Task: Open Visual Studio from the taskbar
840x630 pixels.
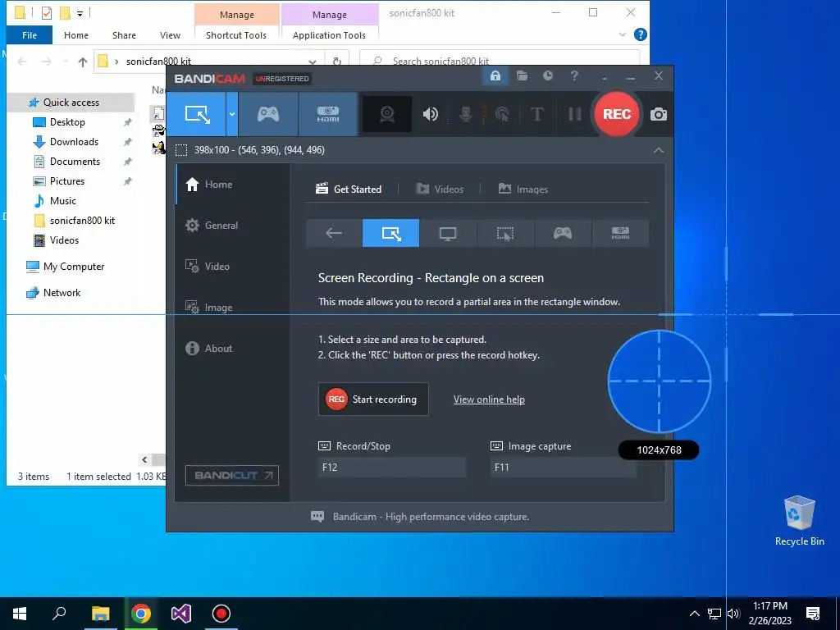Action: click(x=181, y=614)
